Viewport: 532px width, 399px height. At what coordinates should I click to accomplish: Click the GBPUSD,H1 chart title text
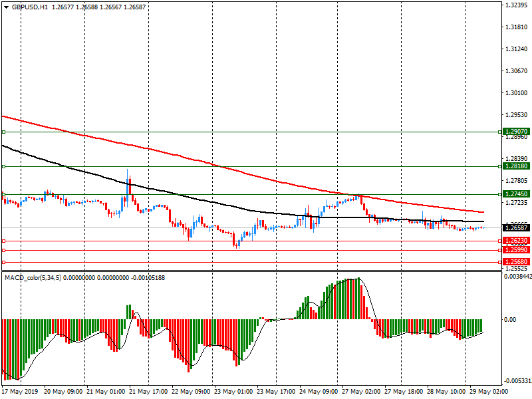tap(30, 7)
